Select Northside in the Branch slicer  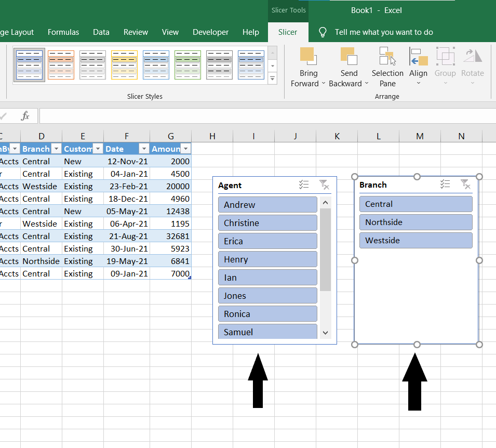click(x=415, y=222)
